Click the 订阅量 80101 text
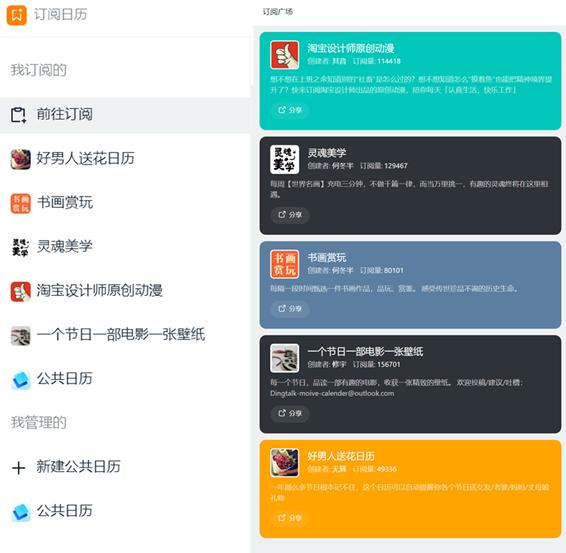The width and height of the screenshot is (566, 553). pyautogui.click(x=382, y=270)
